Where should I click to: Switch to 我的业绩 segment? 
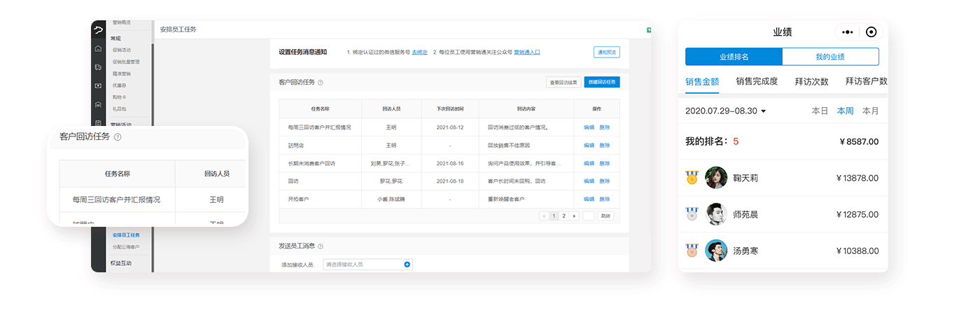pyautogui.click(x=830, y=57)
